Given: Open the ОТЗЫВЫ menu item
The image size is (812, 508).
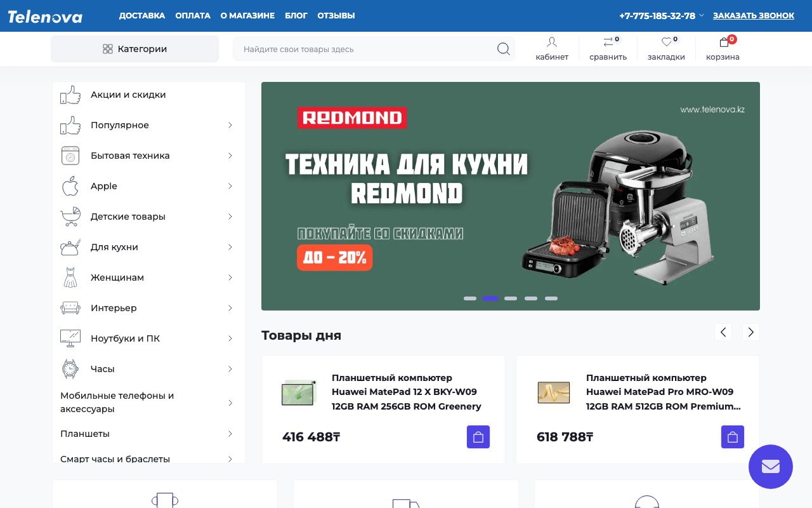Looking at the screenshot, I should coord(336,16).
